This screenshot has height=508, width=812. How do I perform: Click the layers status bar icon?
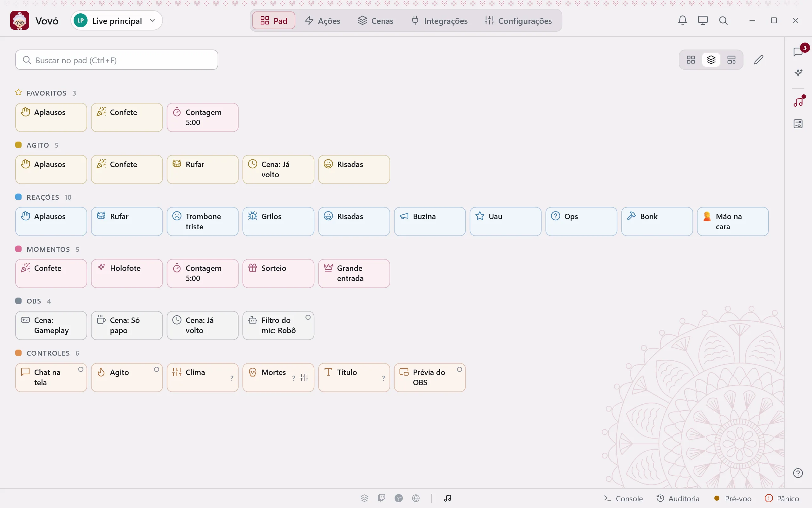coord(364,498)
